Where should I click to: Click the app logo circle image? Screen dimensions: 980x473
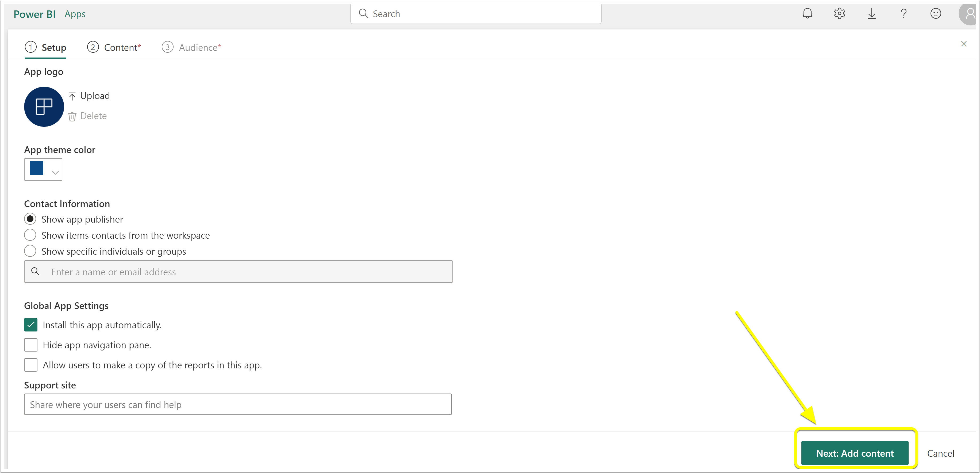pos(44,106)
